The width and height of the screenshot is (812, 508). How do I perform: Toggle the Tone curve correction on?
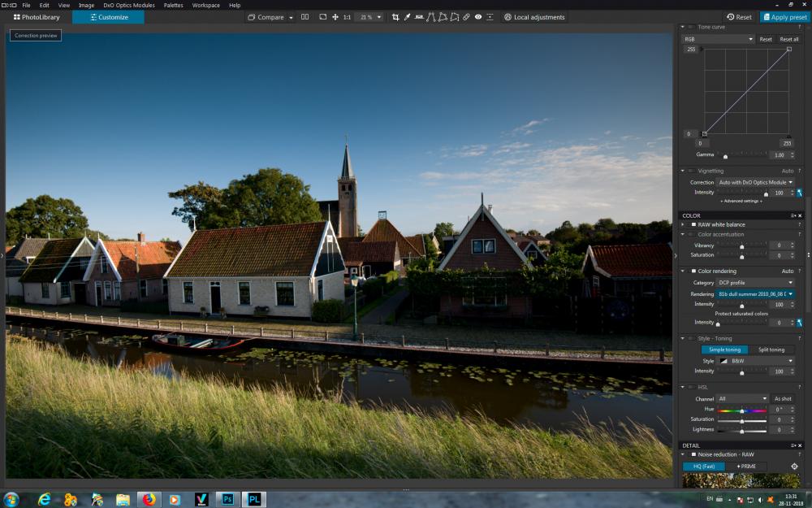tap(691, 27)
